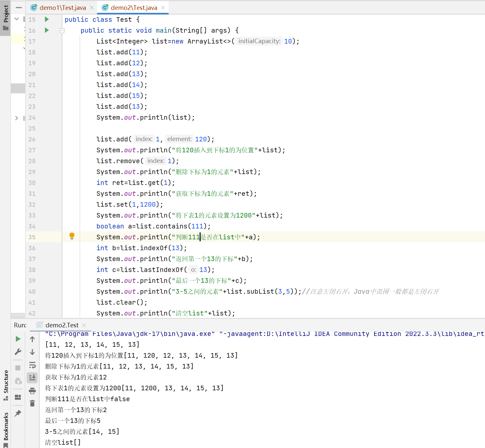Hide the Project tool window via minimize dash

(x=19, y=7)
